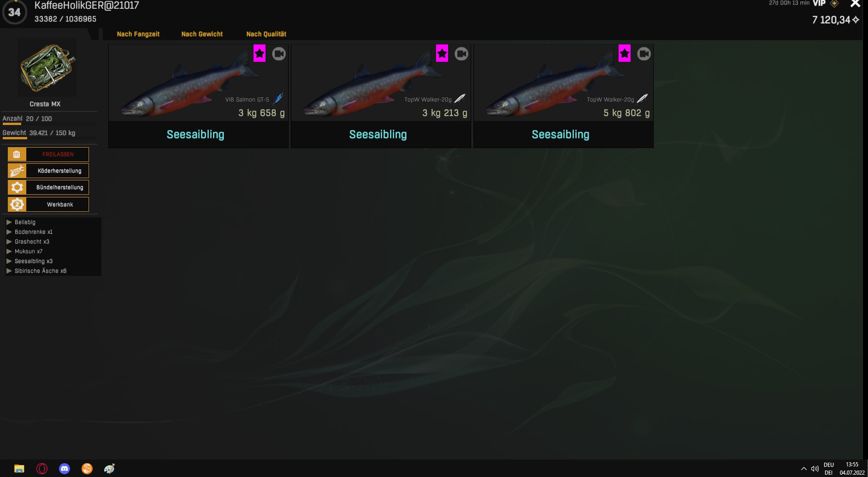Toggle favorite star on 3 kg 658 g Seesaibling

[260, 54]
